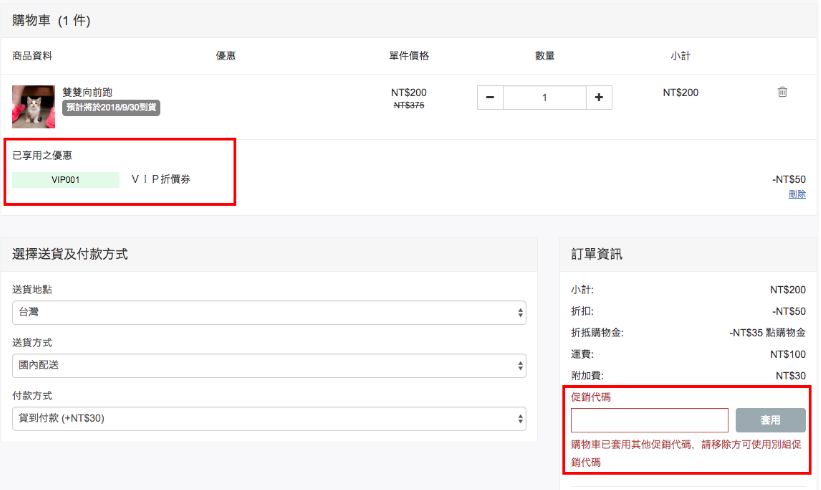Viewport: 821px width, 490px height.
Task: Click the VIP折價券 coupon label
Action: point(161,179)
